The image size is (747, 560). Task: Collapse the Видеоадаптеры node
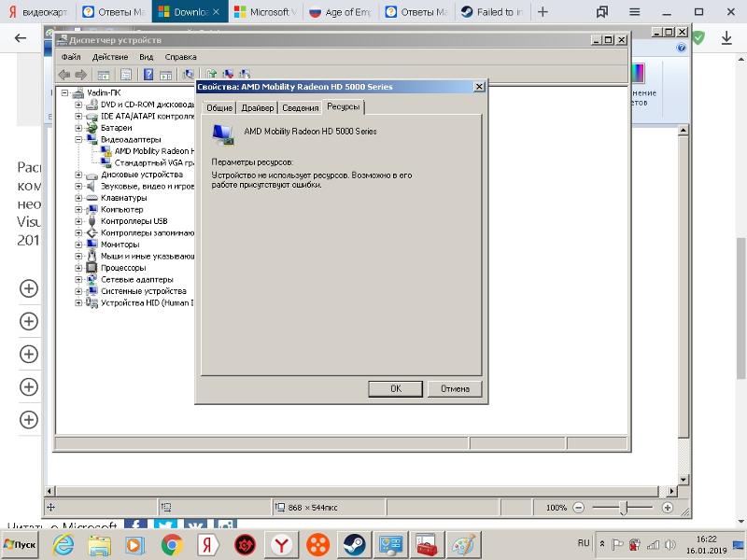78,139
